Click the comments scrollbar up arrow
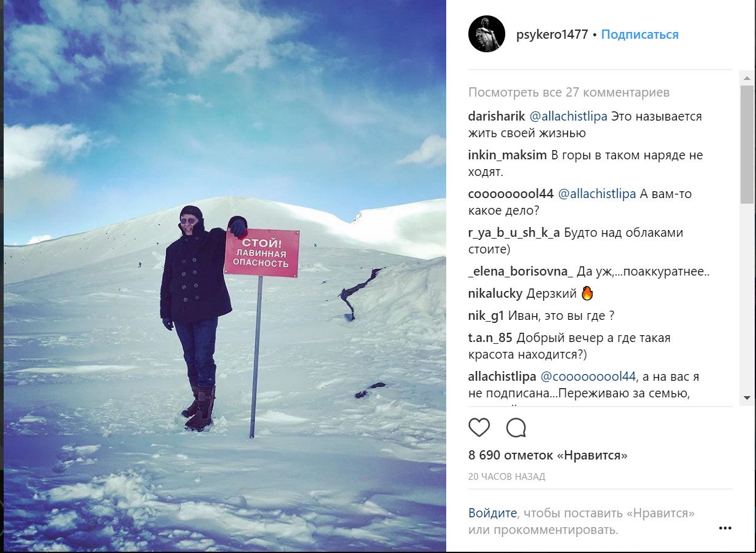 747,78
